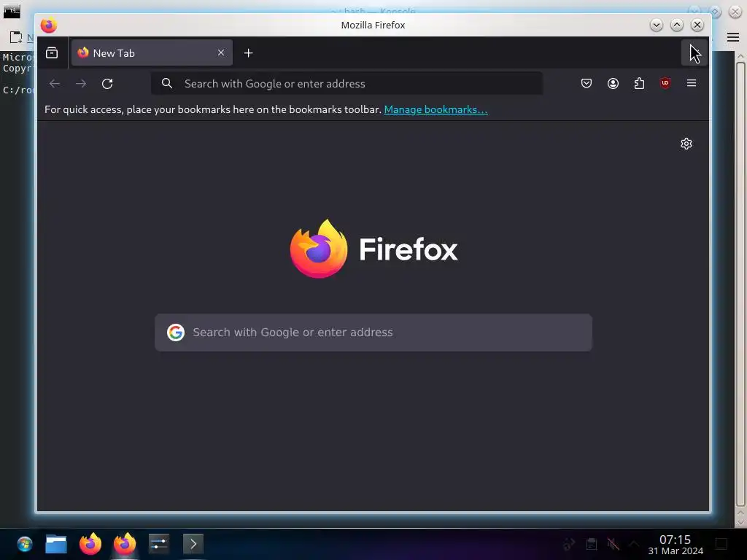Screen dimensions: 747x560
Task: Select the New Tab tab
Action: [152, 52]
